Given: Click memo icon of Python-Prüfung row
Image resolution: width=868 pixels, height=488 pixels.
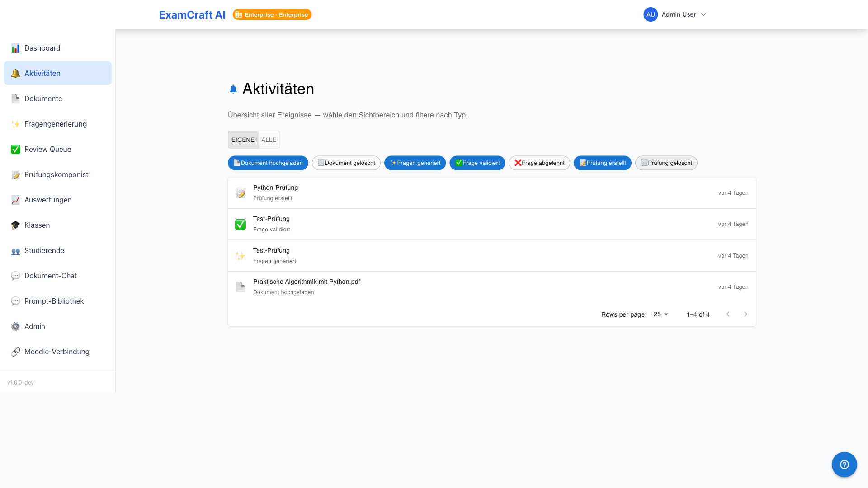Looking at the screenshot, I should (241, 193).
